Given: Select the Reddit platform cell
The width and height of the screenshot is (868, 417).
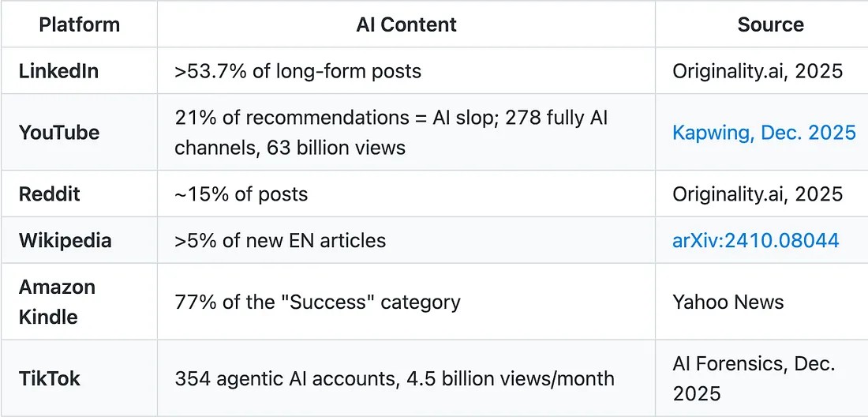Looking at the screenshot, I should [x=49, y=194].
